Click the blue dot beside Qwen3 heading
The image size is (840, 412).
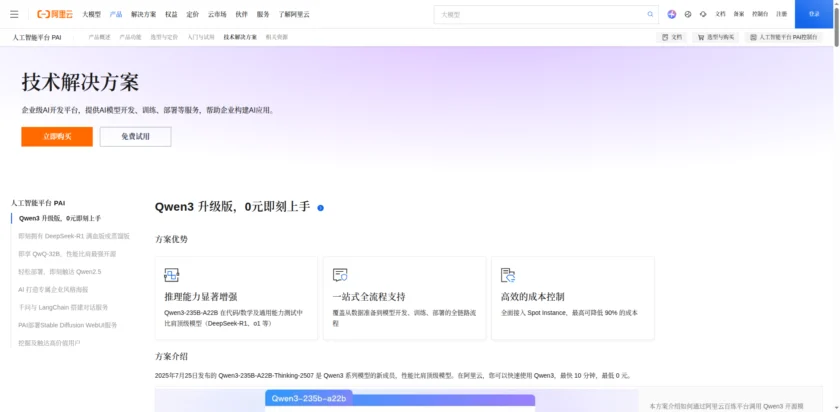320,208
